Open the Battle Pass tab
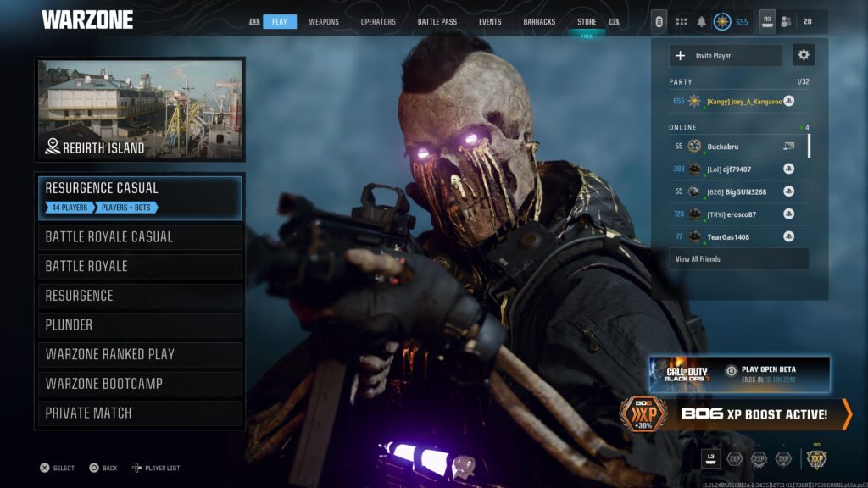The height and width of the screenshot is (488, 868). point(437,21)
